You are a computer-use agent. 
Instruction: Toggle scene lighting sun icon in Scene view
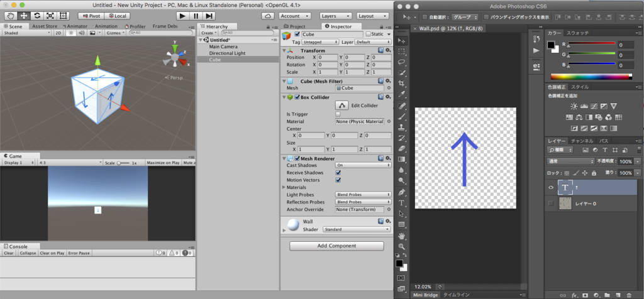pyautogui.click(x=70, y=33)
